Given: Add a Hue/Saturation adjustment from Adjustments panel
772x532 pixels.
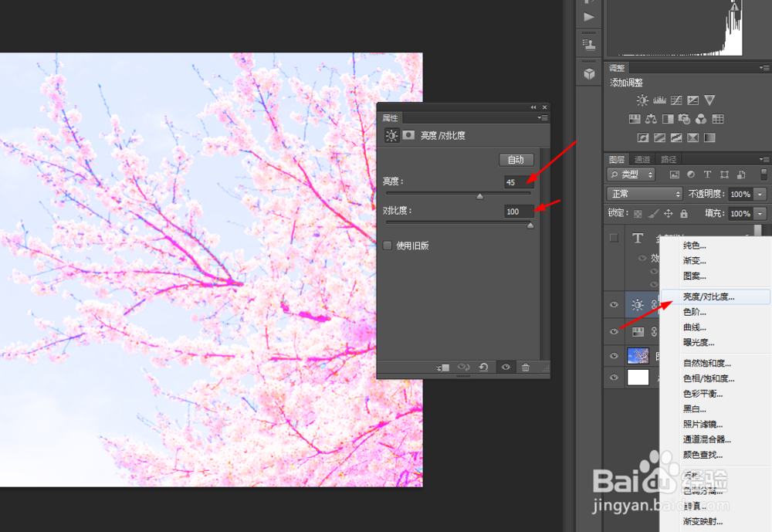Looking at the screenshot, I should point(635,119).
